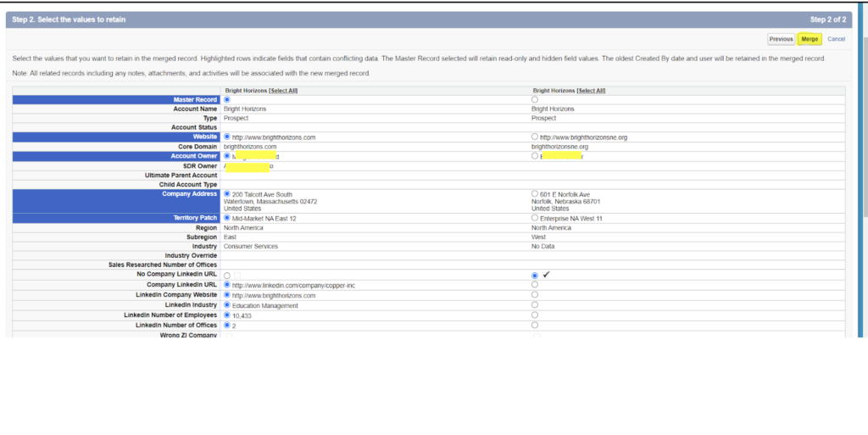Select Mid-Market NA East 12 territory patch
This screenshot has width=868, height=435.
(227, 218)
